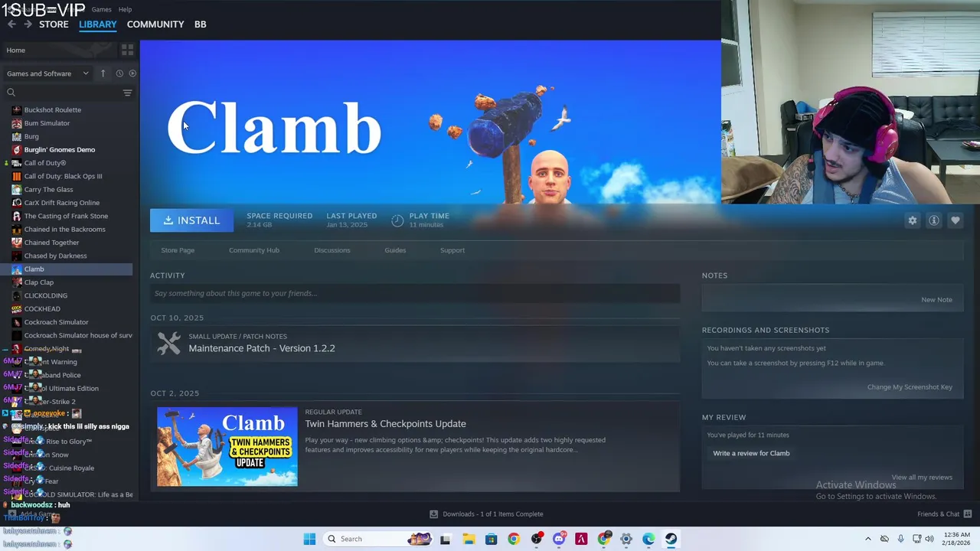Select Burg in library list

coord(31,136)
